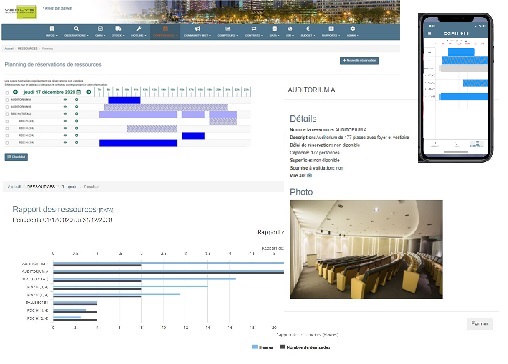Open the Observations magnifier menu
Image resolution: width=508 pixels, height=364 pixels.
coord(76,32)
